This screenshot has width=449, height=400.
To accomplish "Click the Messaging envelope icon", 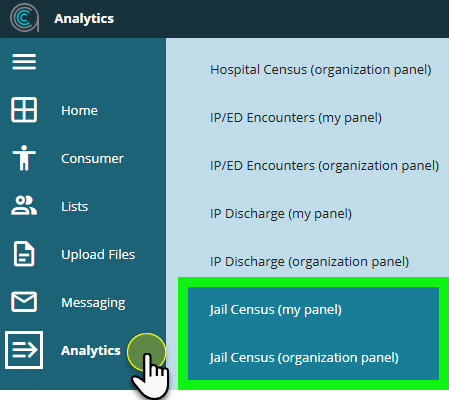I will (24, 302).
